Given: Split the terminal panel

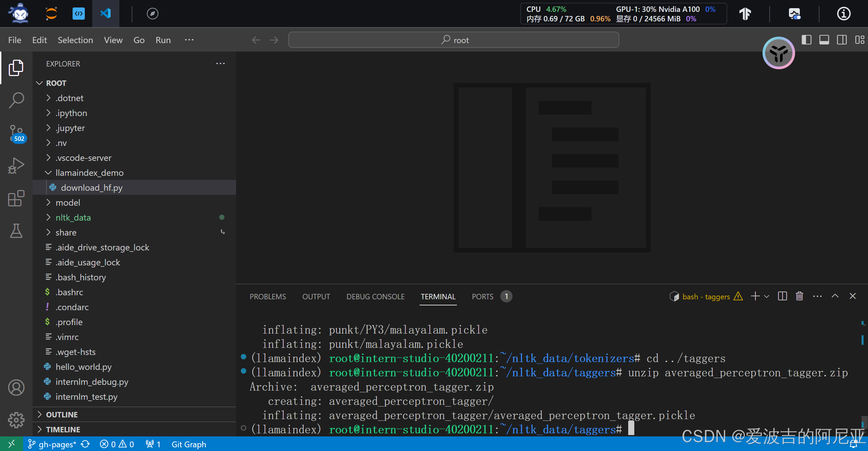Looking at the screenshot, I should tap(783, 296).
